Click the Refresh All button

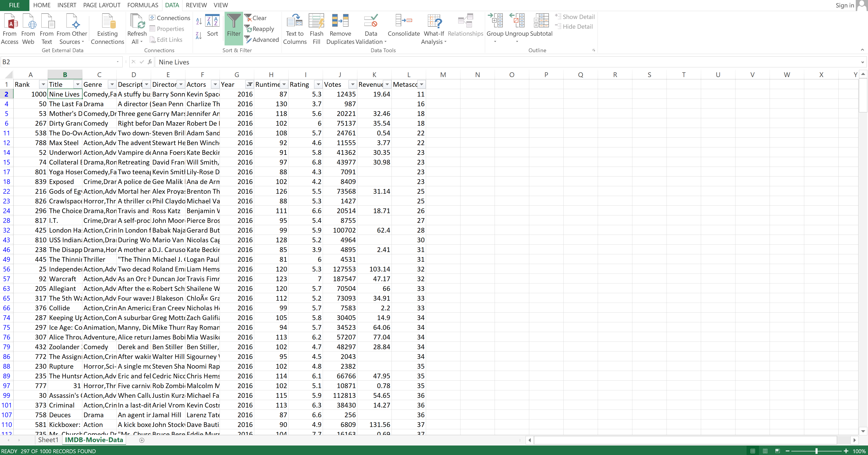pos(137,29)
